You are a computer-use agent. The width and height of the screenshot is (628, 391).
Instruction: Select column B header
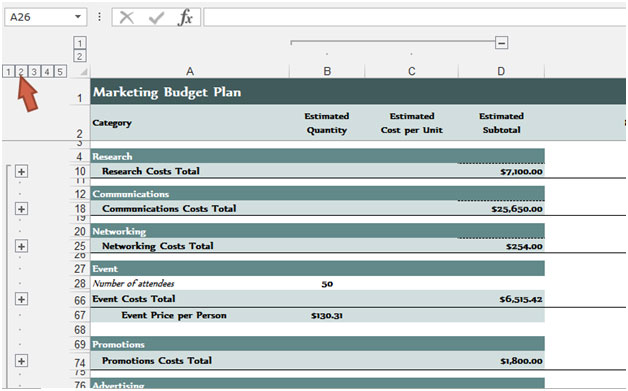[327, 72]
